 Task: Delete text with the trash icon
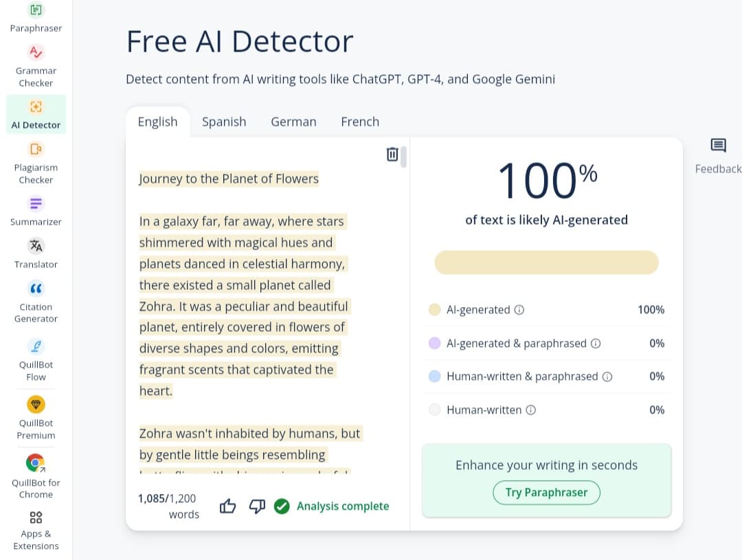[392, 154]
